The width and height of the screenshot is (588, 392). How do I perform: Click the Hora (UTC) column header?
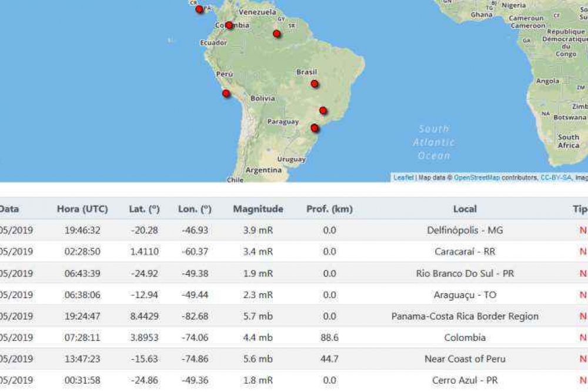pos(82,209)
